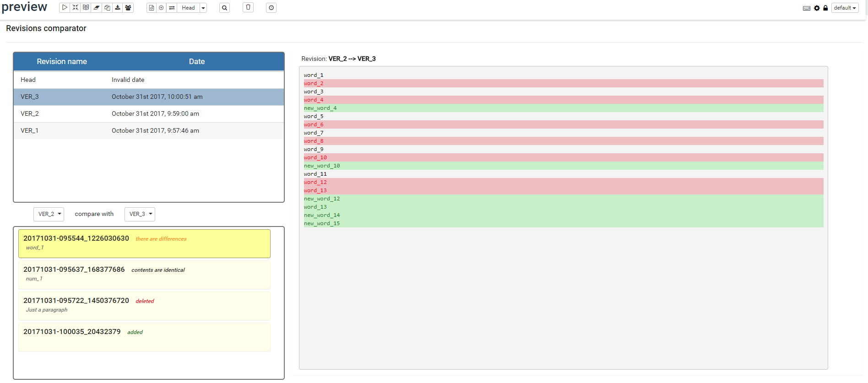Click the trash bin icon
868x383 pixels.
[x=248, y=7]
